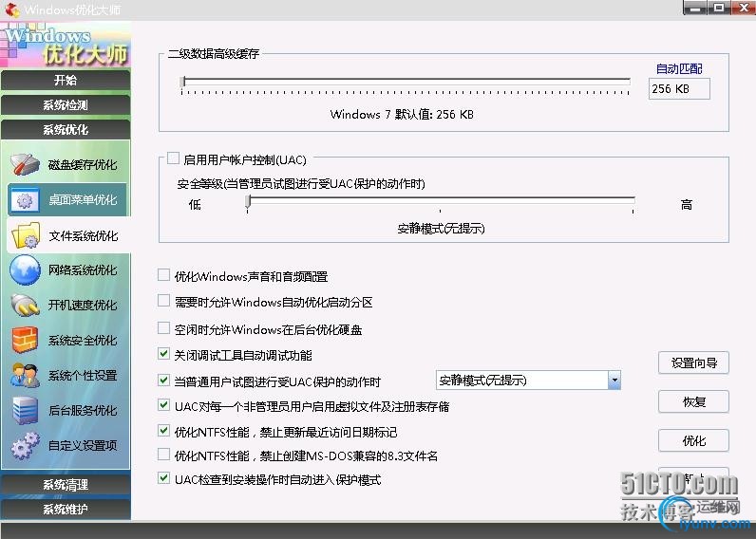Click the 恢复 button

[x=693, y=401]
